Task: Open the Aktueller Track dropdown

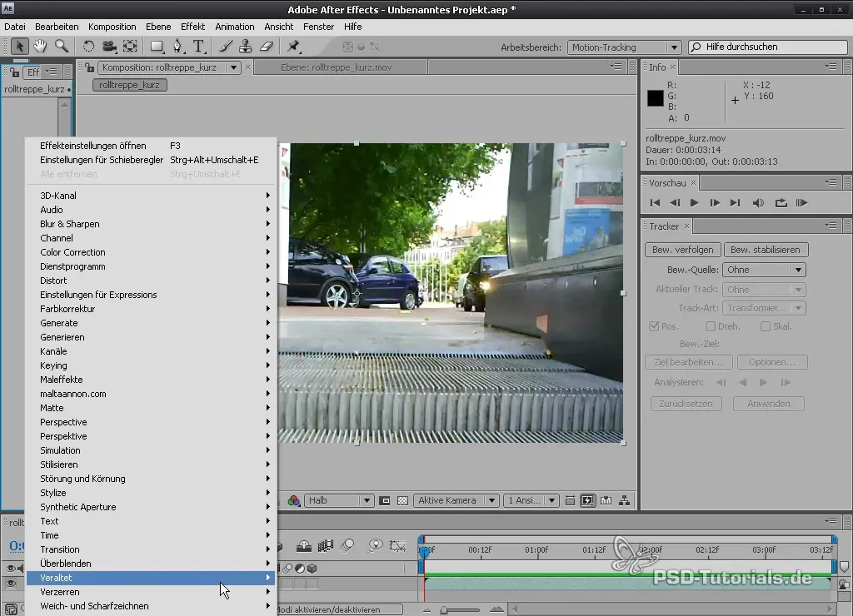Action: pos(764,289)
